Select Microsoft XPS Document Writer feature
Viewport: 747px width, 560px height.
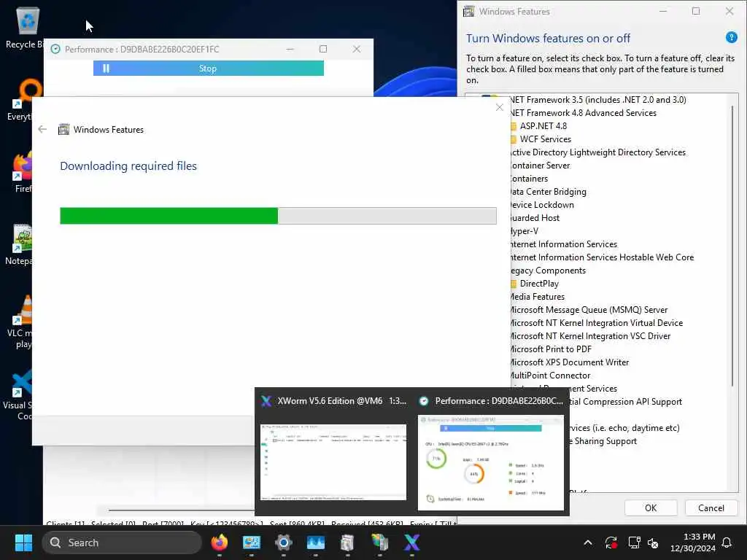(x=569, y=362)
